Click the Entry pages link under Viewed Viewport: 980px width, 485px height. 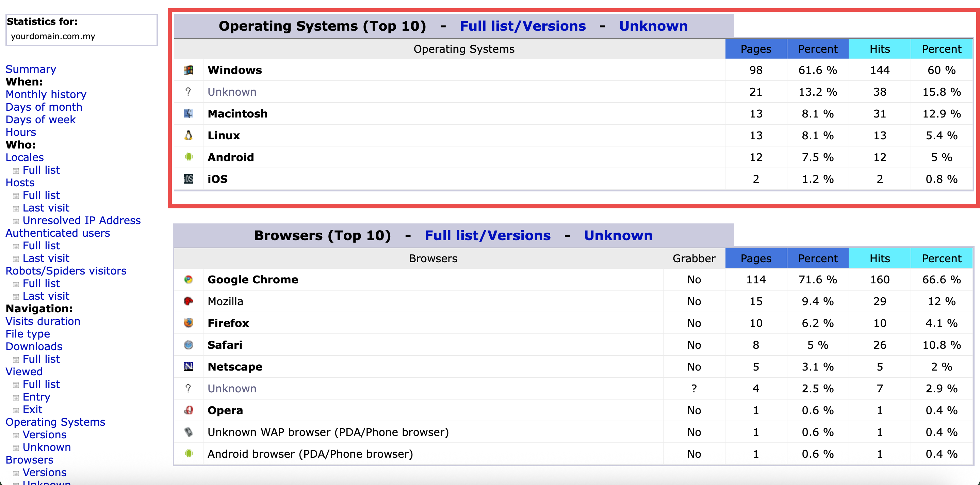coord(36,397)
